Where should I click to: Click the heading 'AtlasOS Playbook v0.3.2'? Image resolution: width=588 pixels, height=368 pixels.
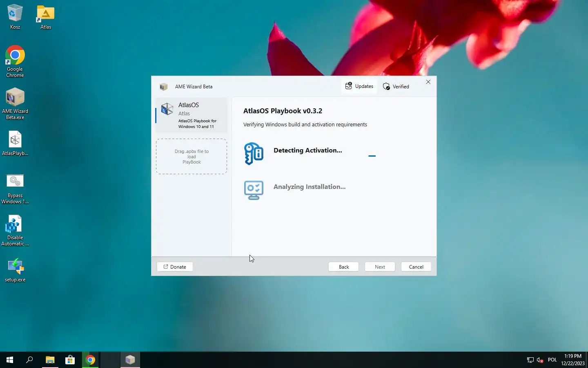(x=283, y=111)
